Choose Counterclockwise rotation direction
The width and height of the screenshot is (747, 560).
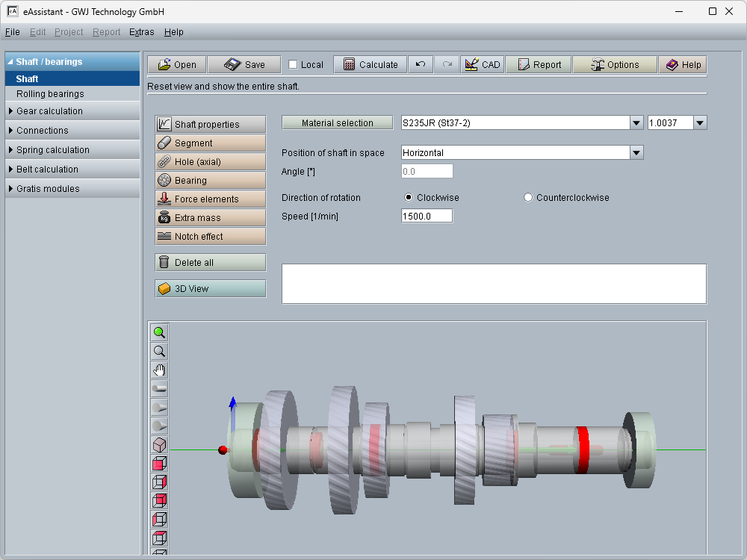point(528,198)
